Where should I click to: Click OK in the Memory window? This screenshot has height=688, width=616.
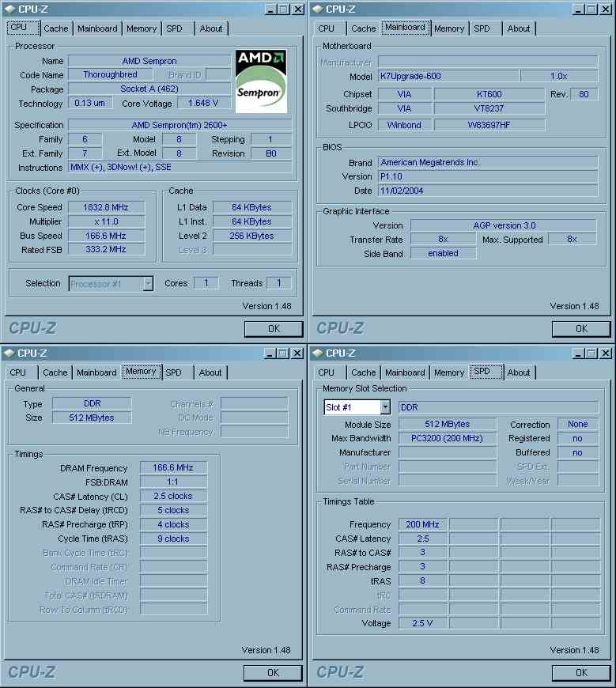273,673
